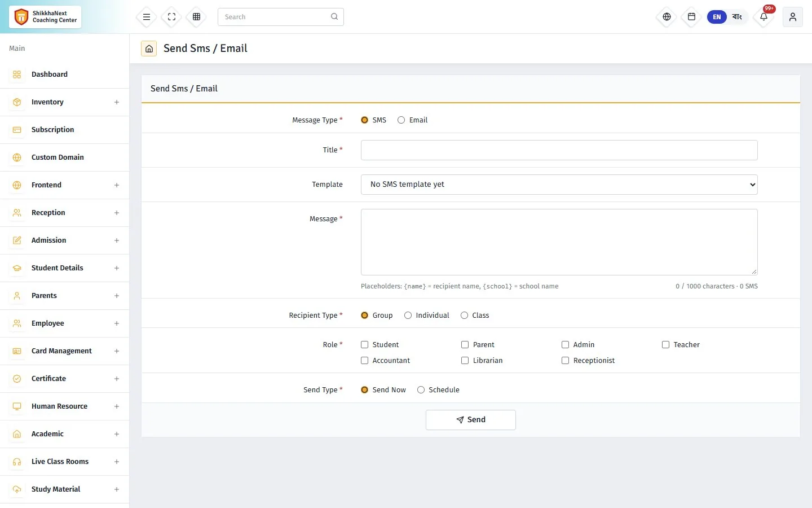Viewport: 812px width, 508px height.
Task: Select the Schedule send type
Action: point(421,390)
